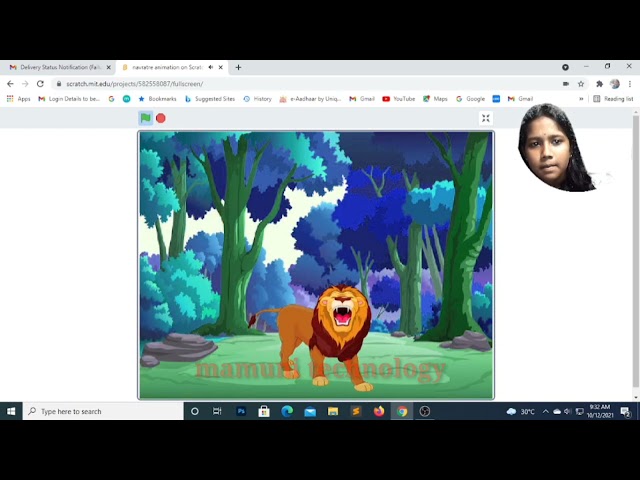This screenshot has height=480, width=640.
Task: Open the notification action center
Action: pos(626,412)
